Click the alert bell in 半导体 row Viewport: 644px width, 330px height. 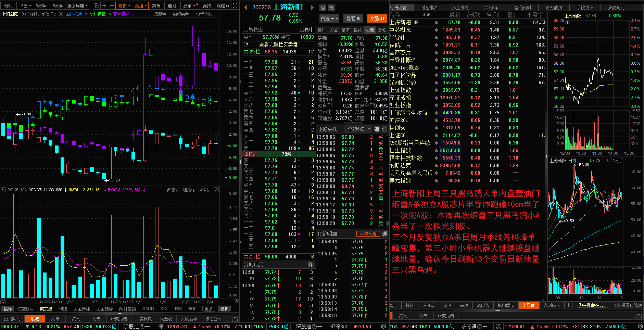[436, 37]
